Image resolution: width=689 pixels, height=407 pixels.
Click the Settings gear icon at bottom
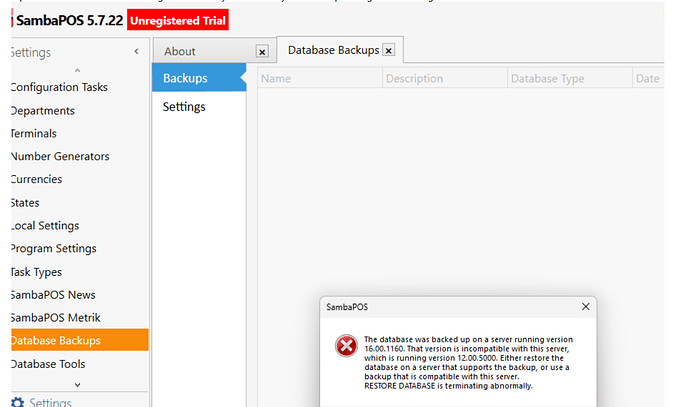[16, 402]
